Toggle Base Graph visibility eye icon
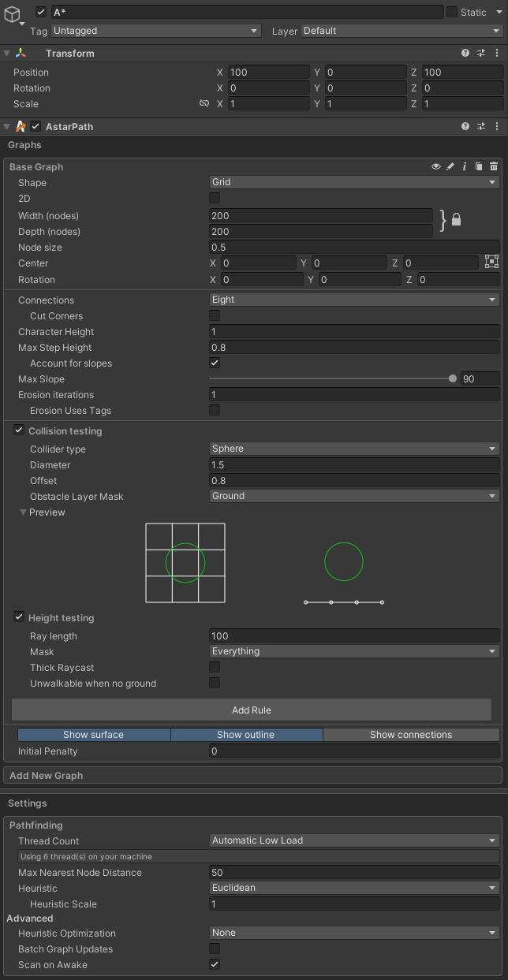The image size is (508, 980). (x=435, y=166)
